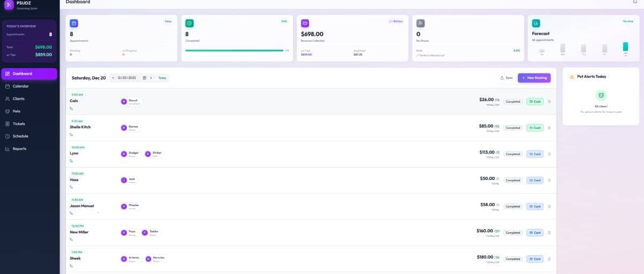Toggle Card payment badge for New Miller

[535, 233]
